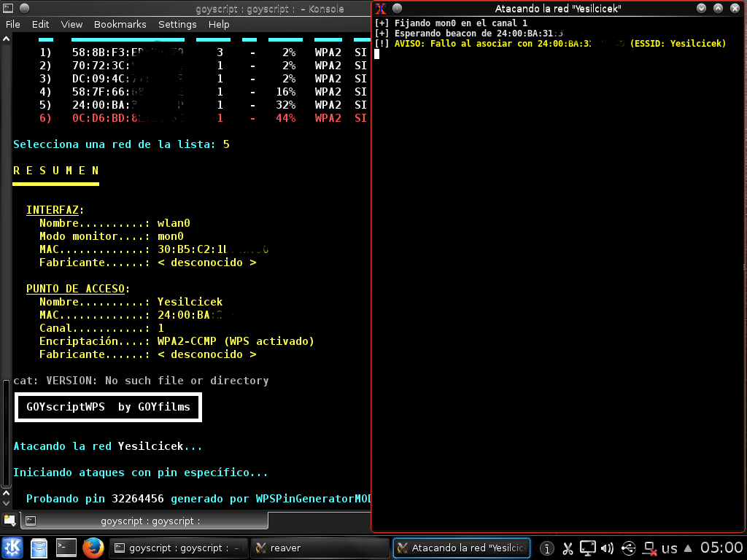
Task: Click the network row 6 in red
Action: coord(203,118)
